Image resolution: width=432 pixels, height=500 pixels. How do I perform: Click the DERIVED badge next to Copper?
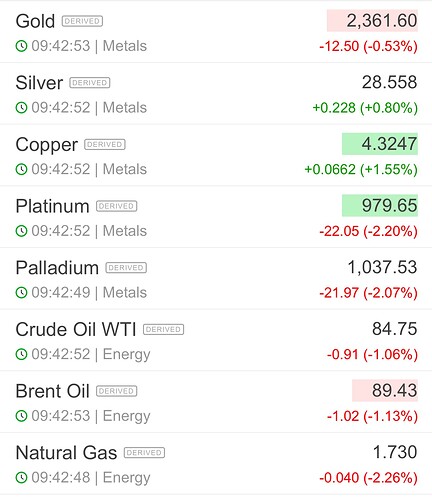click(105, 144)
